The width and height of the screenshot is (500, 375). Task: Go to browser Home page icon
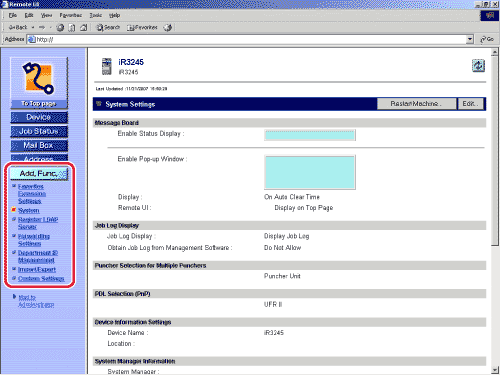click(x=83, y=28)
